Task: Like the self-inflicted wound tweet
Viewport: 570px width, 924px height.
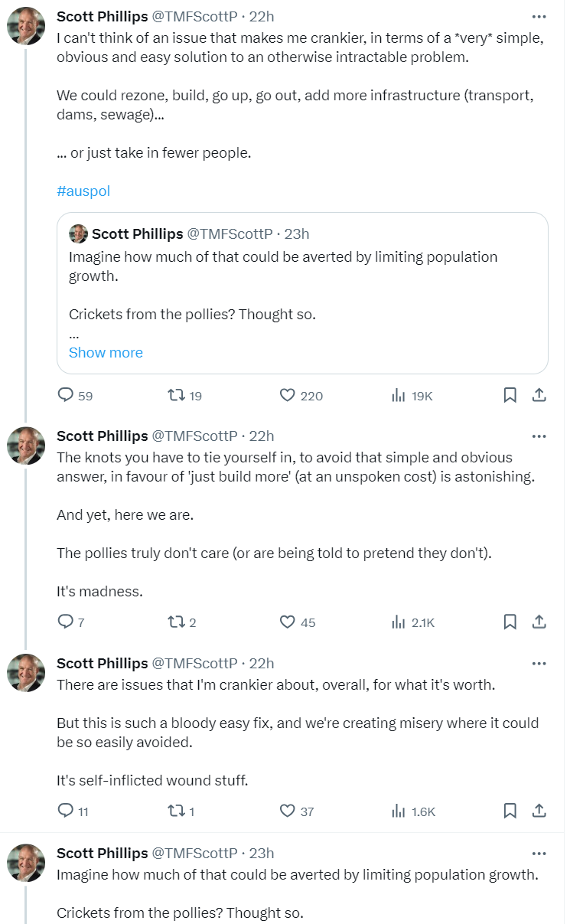Action: [288, 810]
